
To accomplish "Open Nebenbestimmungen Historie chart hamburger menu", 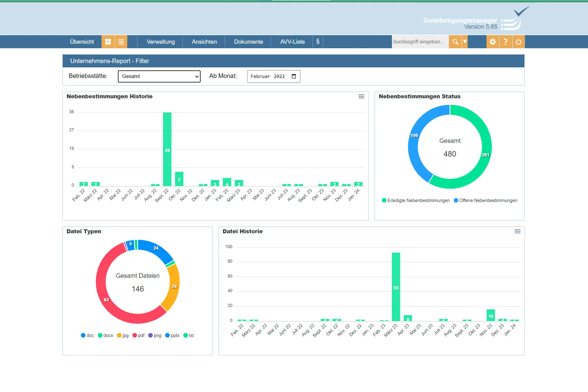I will click(x=361, y=97).
